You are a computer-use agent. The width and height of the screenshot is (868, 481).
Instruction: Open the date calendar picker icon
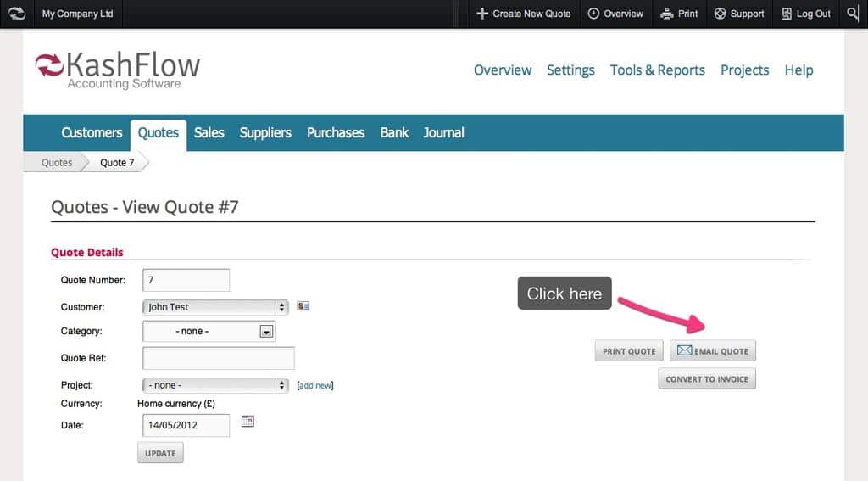[x=248, y=421]
